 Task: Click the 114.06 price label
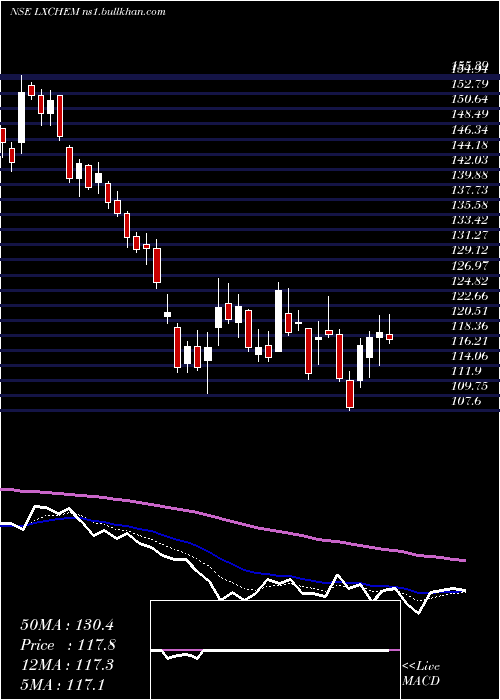click(x=470, y=356)
